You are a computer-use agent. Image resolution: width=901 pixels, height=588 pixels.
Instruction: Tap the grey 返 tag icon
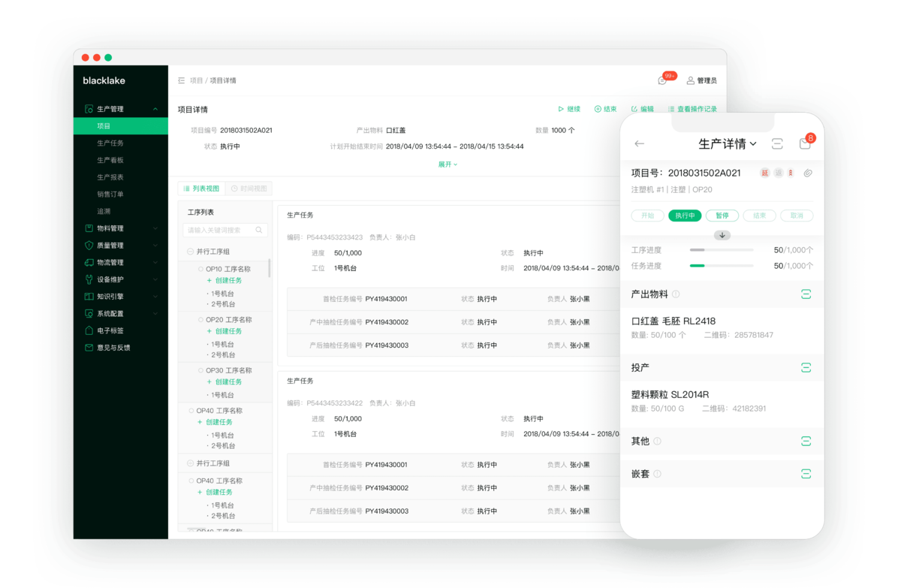(x=779, y=173)
